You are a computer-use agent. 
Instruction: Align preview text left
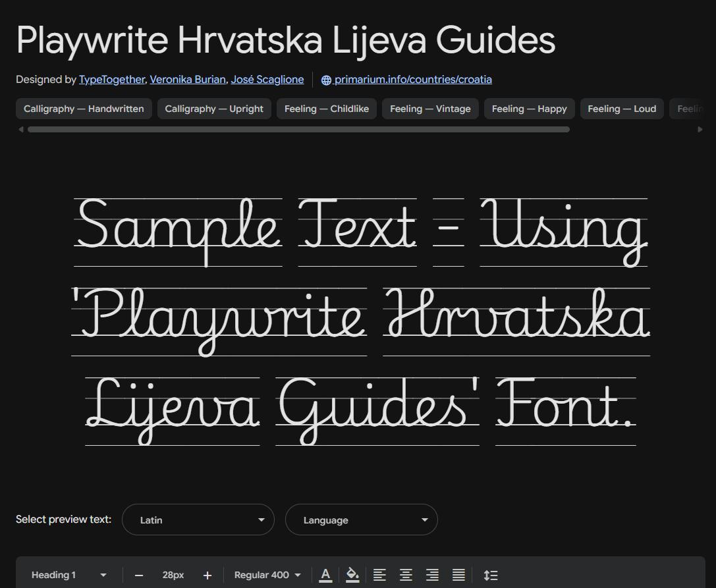pos(379,575)
